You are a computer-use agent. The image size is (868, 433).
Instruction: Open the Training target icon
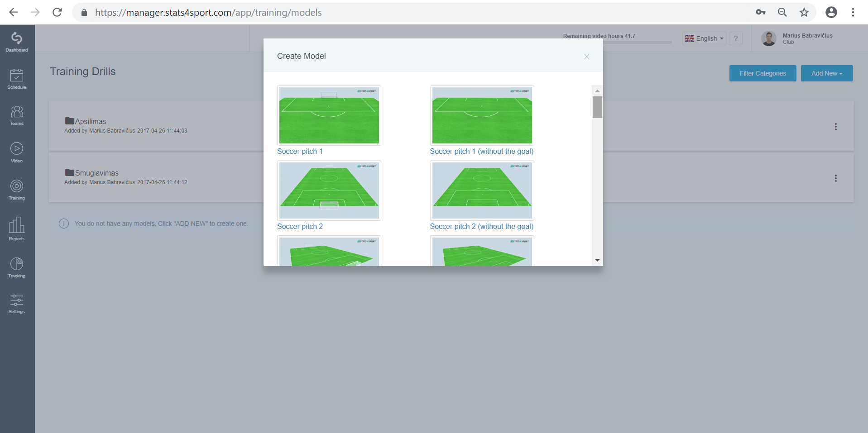click(x=17, y=190)
